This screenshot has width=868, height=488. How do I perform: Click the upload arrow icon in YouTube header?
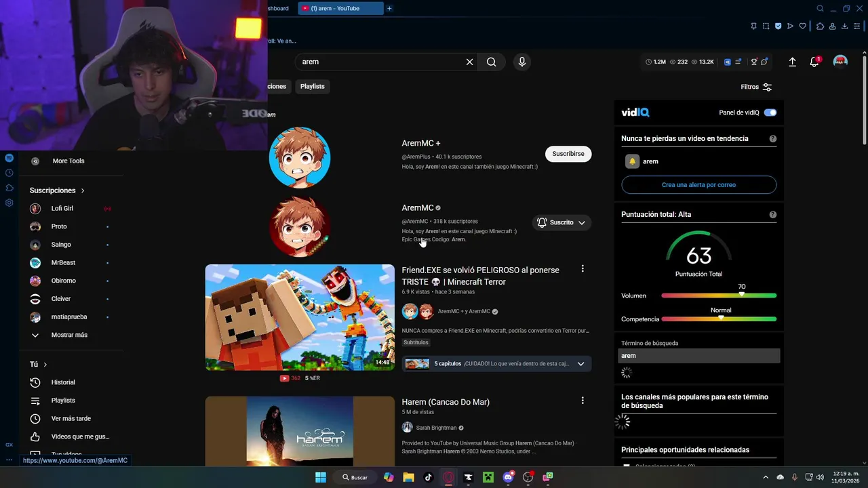coord(792,62)
